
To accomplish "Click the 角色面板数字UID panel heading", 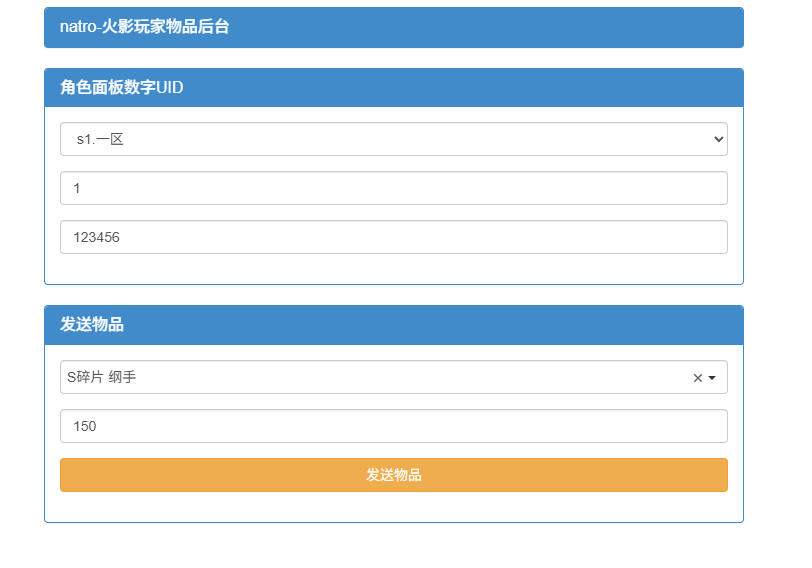I will coord(393,88).
